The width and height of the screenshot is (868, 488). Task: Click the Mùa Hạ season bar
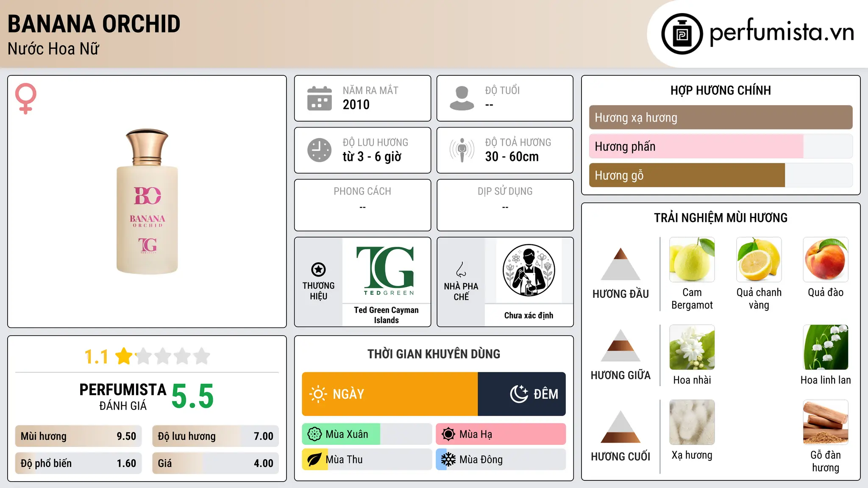click(501, 434)
